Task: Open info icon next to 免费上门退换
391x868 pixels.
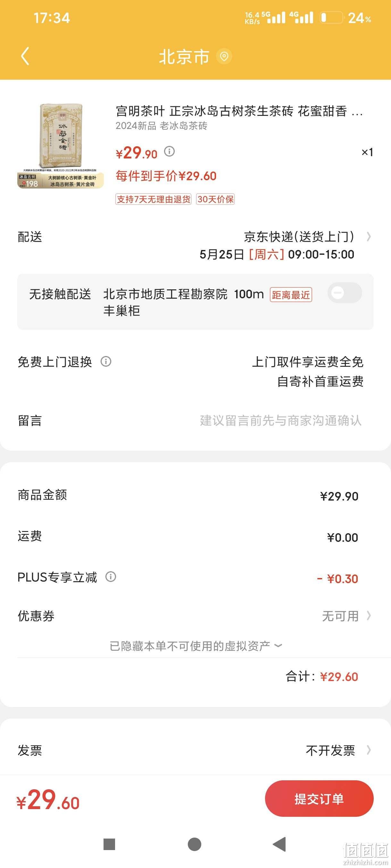Action: (106, 362)
